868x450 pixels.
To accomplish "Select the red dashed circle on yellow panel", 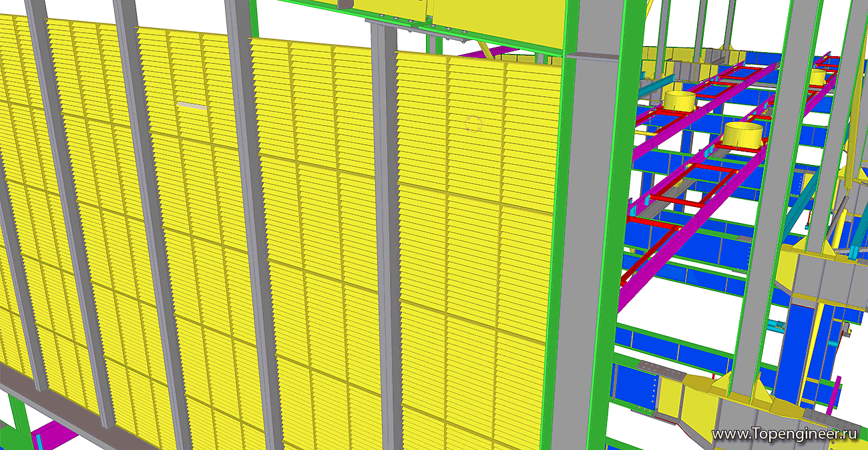I will point(474,123).
